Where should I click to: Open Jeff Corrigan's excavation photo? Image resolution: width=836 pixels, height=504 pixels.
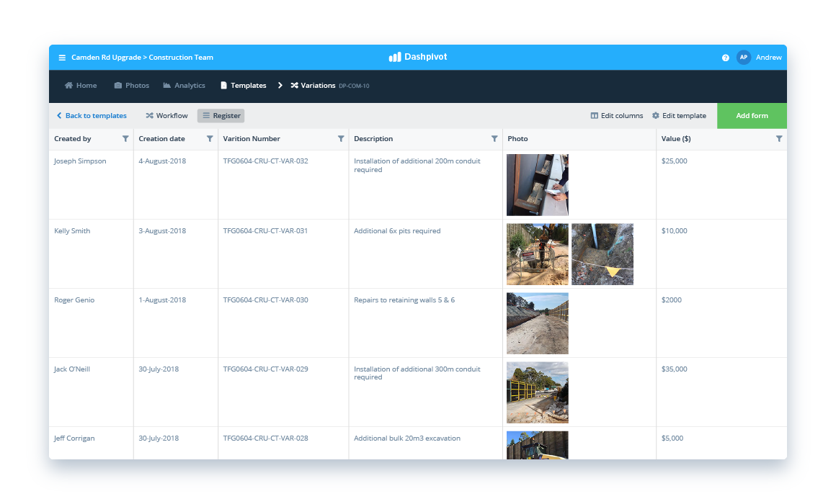pos(538,445)
